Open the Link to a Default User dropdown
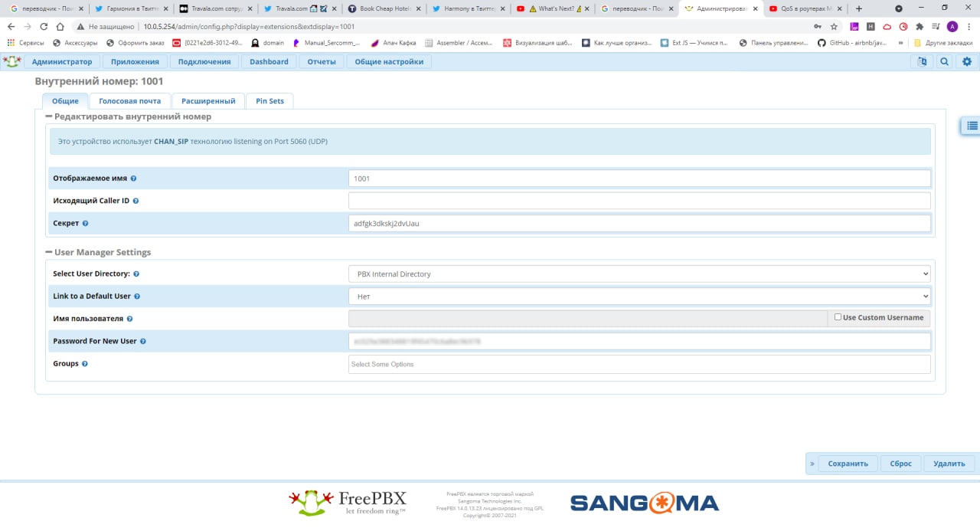The height and width of the screenshot is (531, 980). (639, 296)
